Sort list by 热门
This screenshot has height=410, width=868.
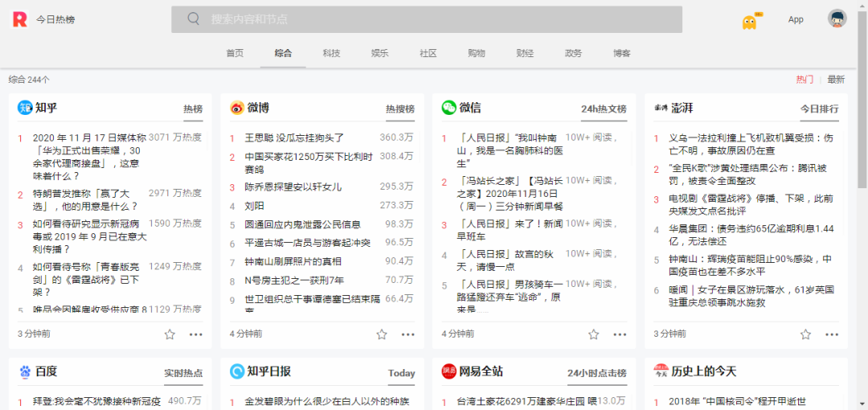805,80
